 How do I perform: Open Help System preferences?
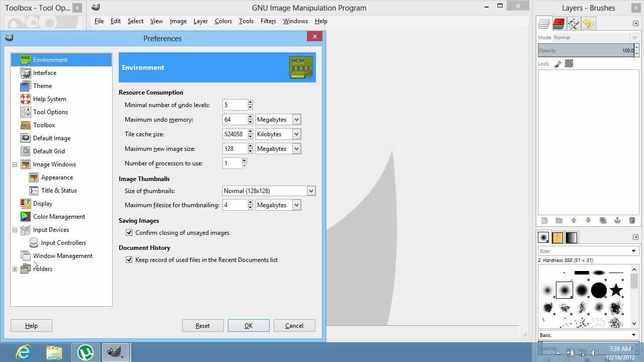[x=49, y=99]
